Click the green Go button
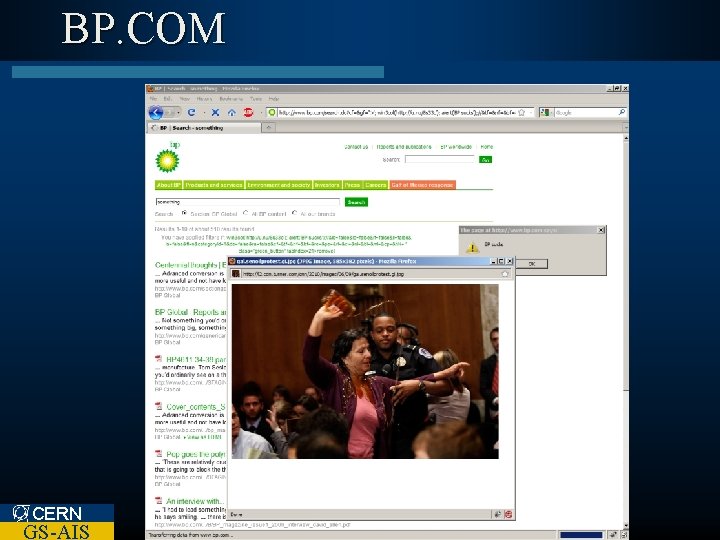This screenshot has height=540, width=720. (485, 159)
